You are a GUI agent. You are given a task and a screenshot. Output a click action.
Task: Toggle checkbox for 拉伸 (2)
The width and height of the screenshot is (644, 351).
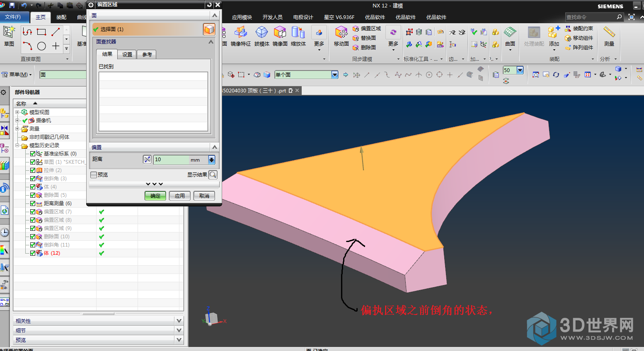(33, 170)
